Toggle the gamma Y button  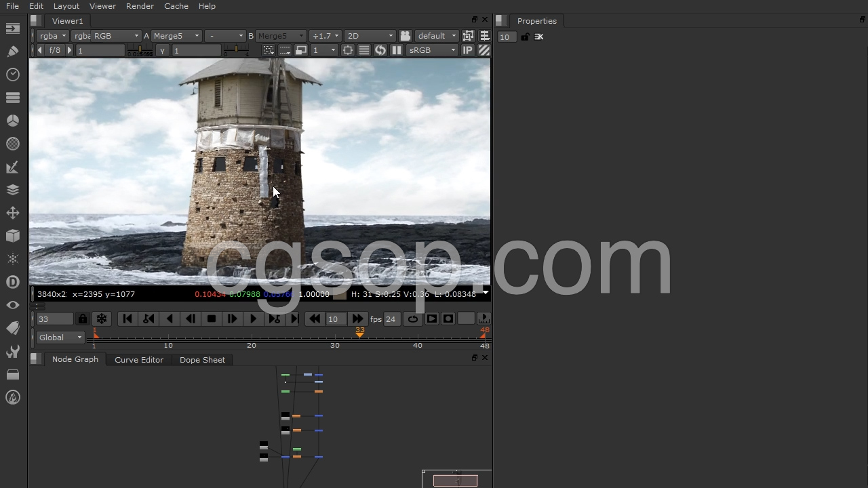point(162,50)
